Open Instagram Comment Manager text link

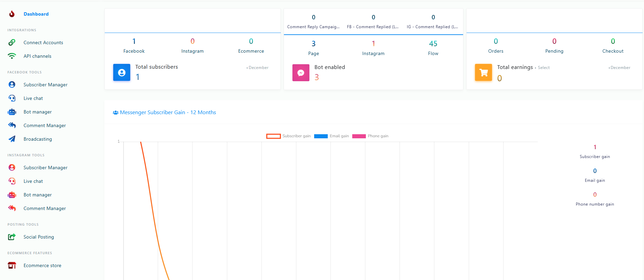coord(45,208)
